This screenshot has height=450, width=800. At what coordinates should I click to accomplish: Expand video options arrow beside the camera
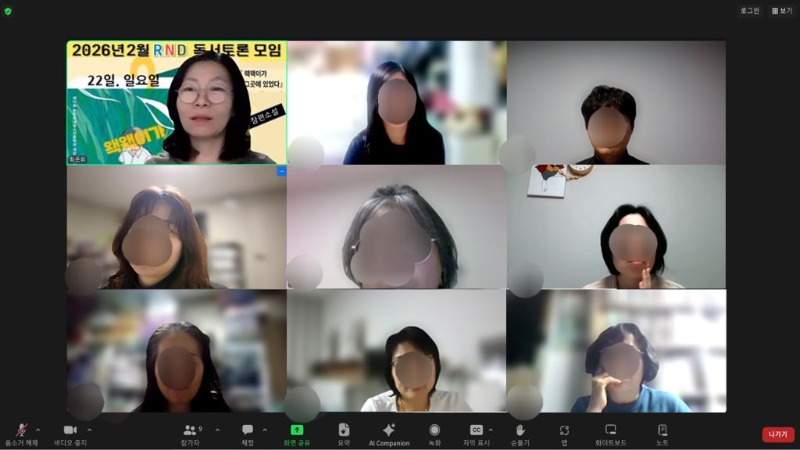[89, 429]
